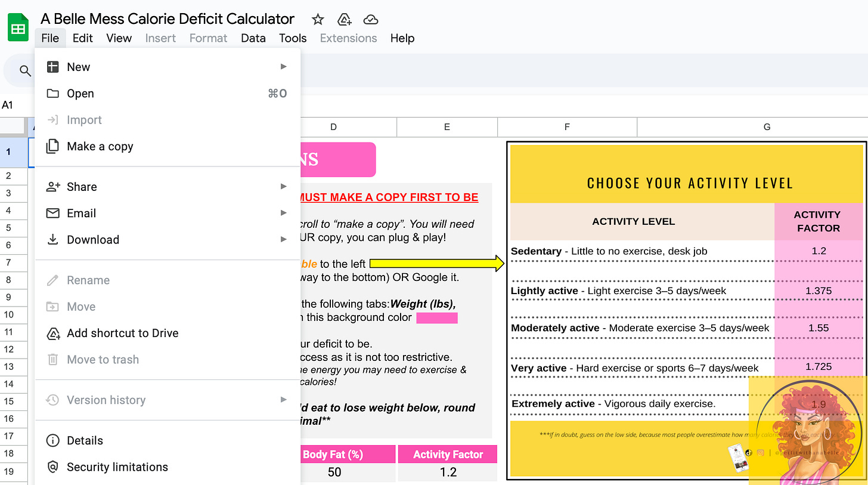The height and width of the screenshot is (485, 868).
Task: Click the move to Drive folder icon
Action: point(345,19)
